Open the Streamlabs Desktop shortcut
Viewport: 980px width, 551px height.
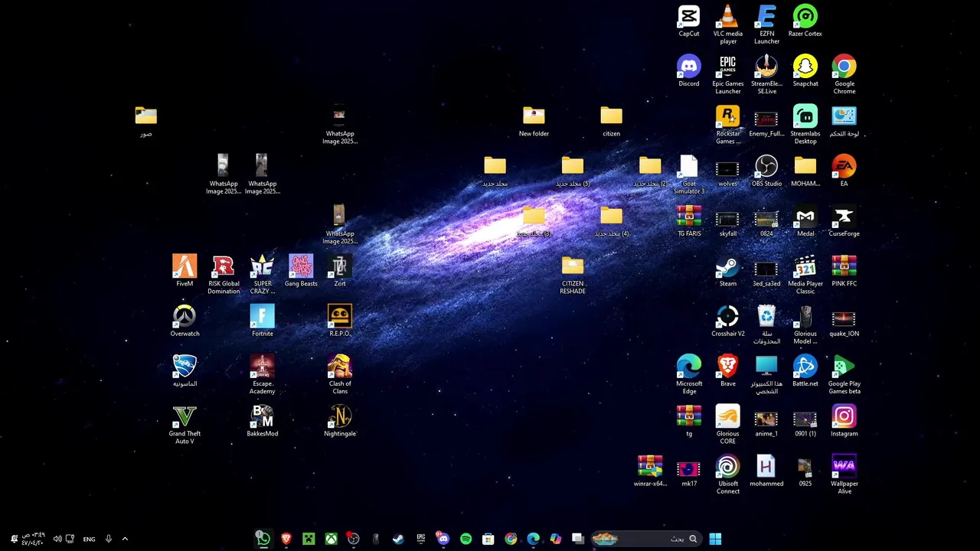point(805,125)
